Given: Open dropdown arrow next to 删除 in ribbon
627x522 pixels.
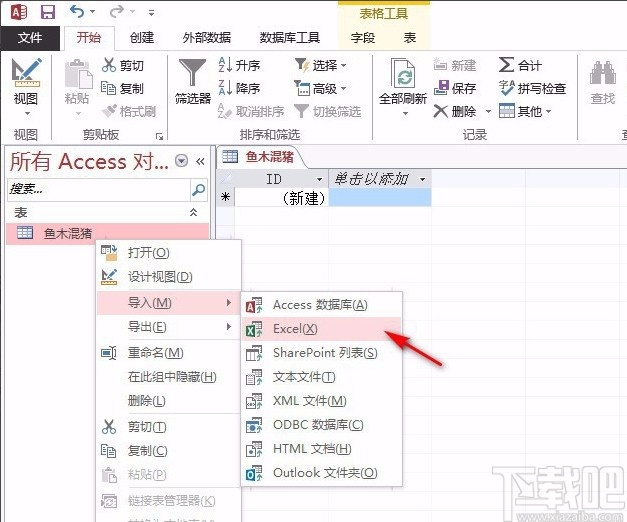Looking at the screenshot, I should 488,111.
